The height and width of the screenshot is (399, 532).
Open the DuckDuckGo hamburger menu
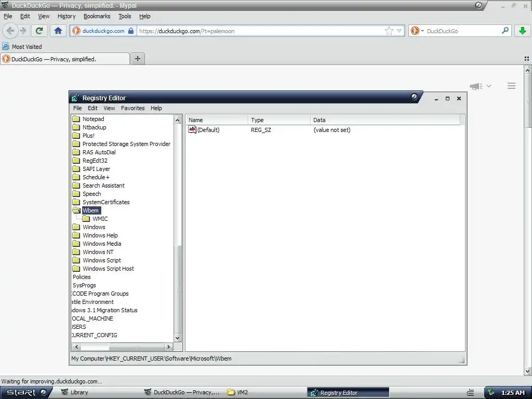[511, 86]
